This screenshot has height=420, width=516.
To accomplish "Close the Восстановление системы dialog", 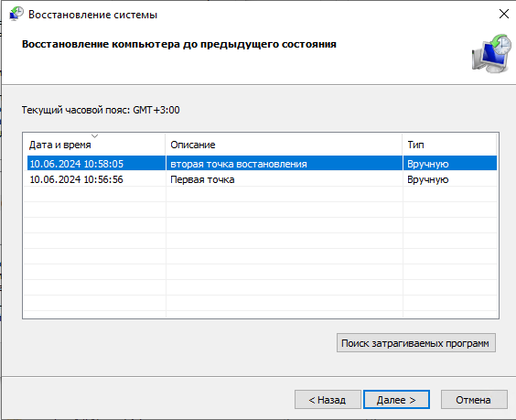I will 504,14.
